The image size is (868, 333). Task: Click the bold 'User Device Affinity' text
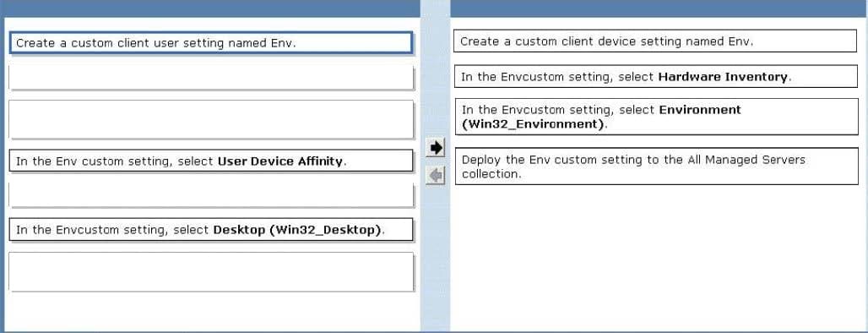pos(280,161)
